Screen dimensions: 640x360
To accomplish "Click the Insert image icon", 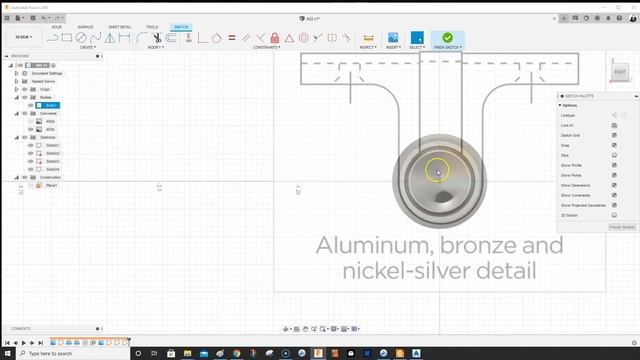I will click(393, 38).
